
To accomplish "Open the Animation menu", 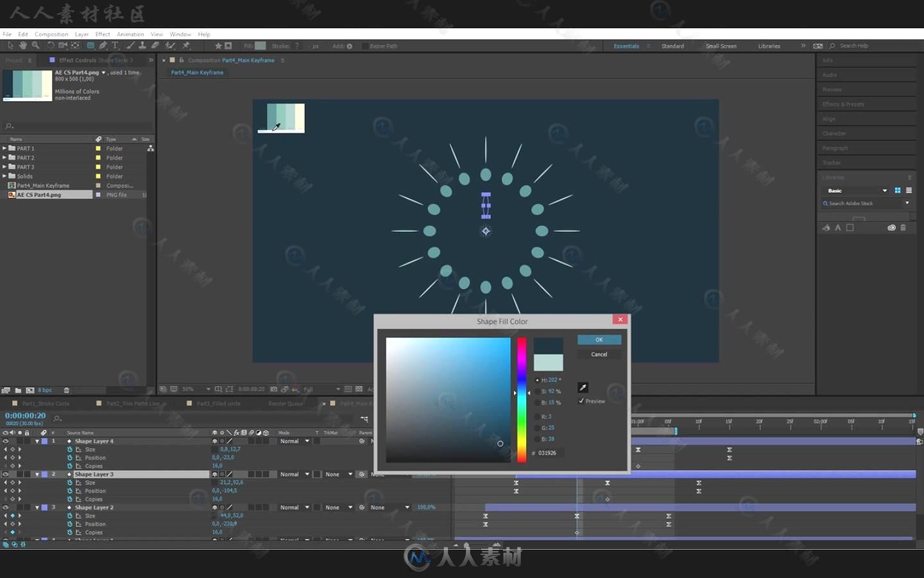I will (x=130, y=34).
